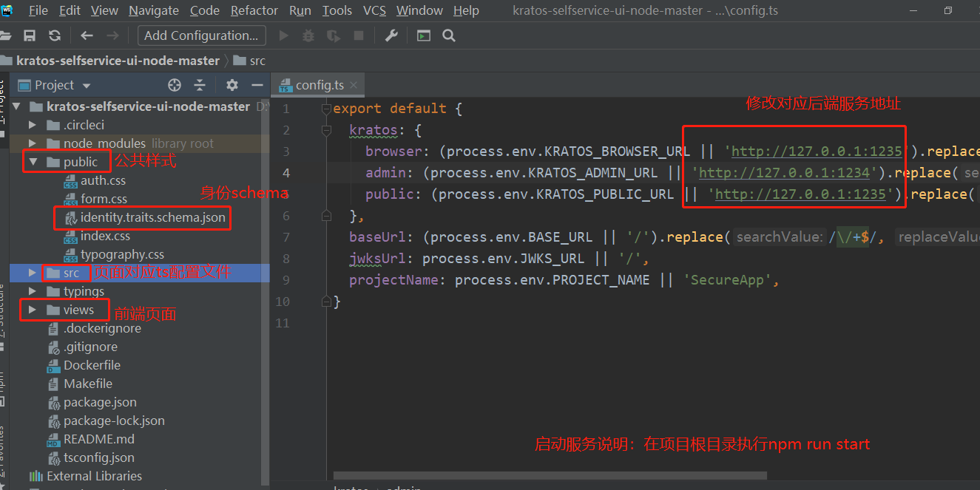Expand the views folder arrow

pos(33,310)
